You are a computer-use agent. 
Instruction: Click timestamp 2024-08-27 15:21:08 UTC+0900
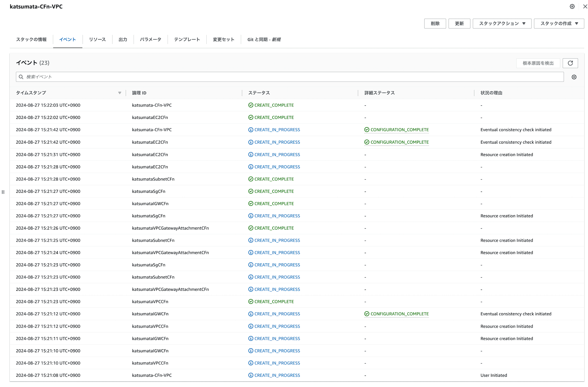[48, 376]
